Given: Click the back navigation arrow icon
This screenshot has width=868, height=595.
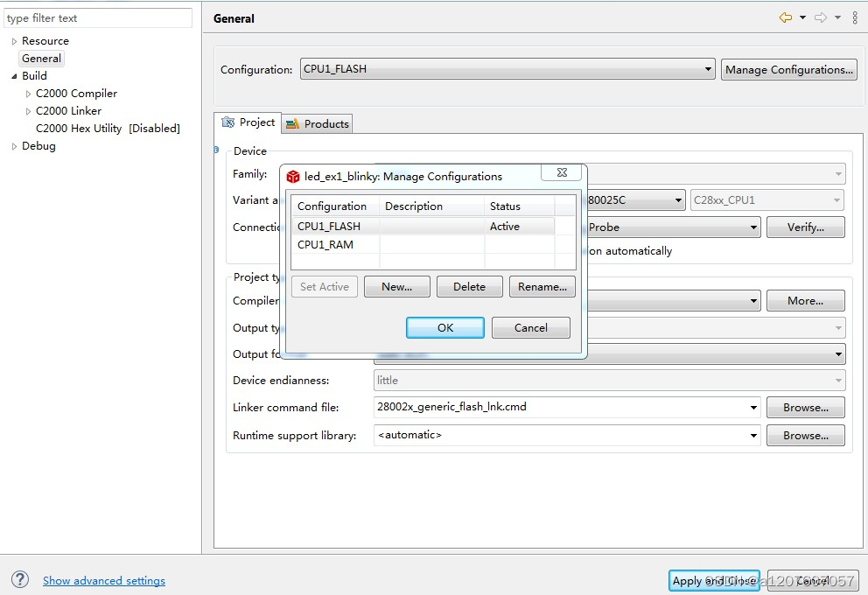Looking at the screenshot, I should (x=785, y=17).
